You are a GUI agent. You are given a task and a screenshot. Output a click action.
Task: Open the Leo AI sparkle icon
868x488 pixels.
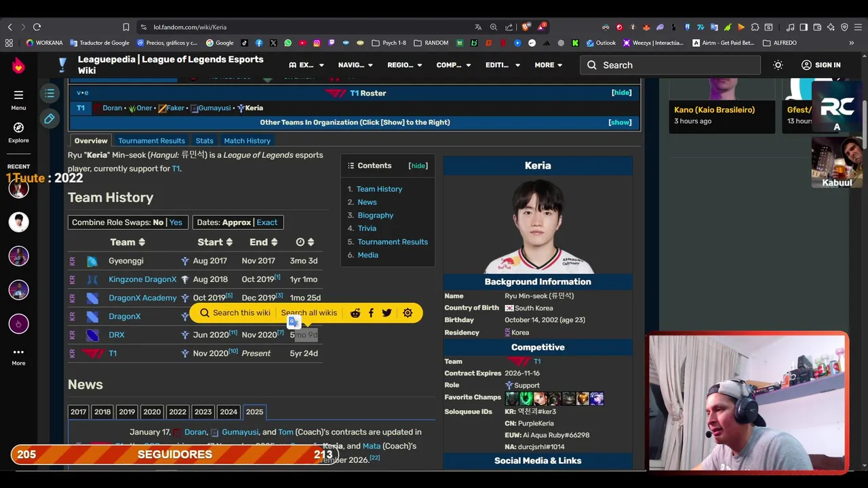click(x=831, y=27)
